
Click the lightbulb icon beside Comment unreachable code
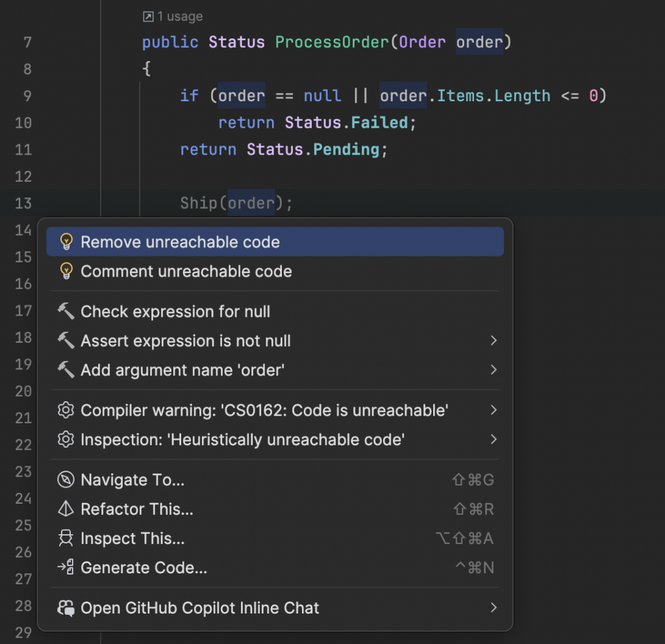pyautogui.click(x=66, y=271)
